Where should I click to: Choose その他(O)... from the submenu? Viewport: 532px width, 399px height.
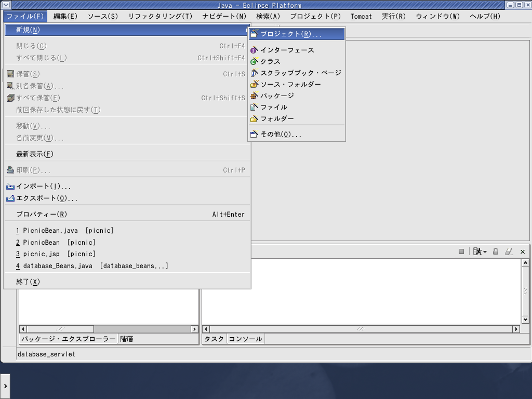[x=297, y=135]
